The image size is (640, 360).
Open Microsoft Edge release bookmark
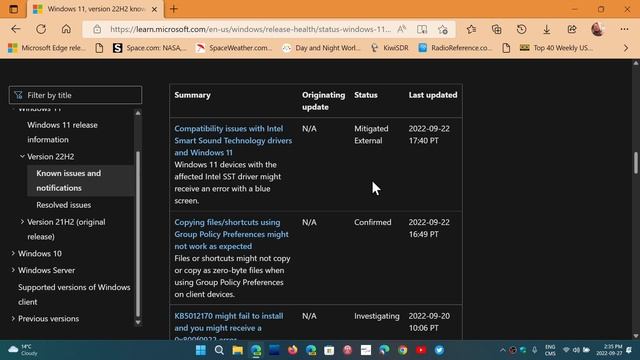[x=47, y=48]
